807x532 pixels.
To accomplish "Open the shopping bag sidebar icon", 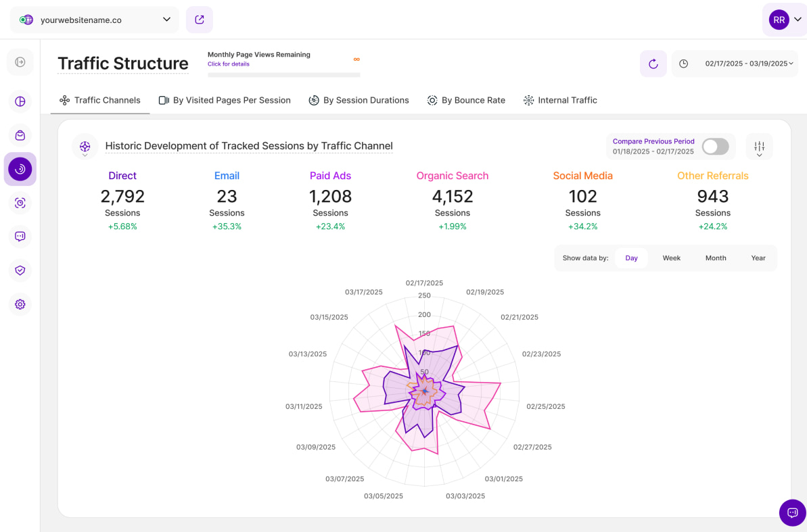I will click(x=20, y=135).
